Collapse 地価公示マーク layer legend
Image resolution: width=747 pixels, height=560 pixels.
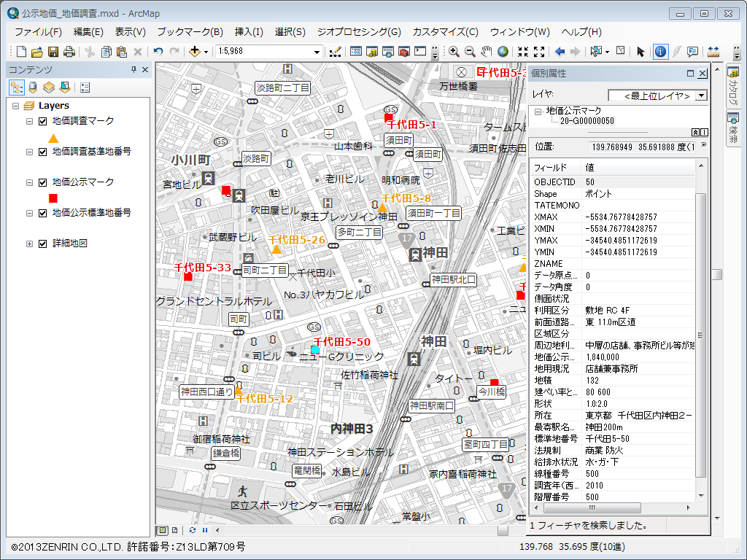[x=29, y=182]
